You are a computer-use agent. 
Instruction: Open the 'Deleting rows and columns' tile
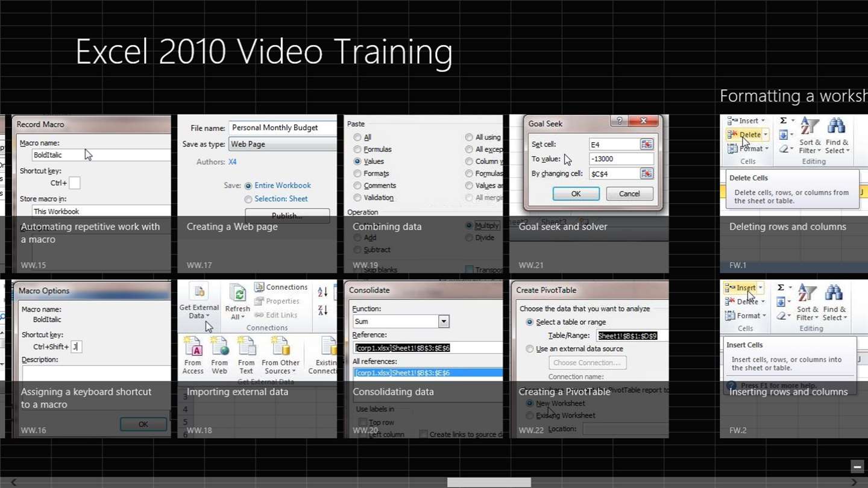point(794,194)
